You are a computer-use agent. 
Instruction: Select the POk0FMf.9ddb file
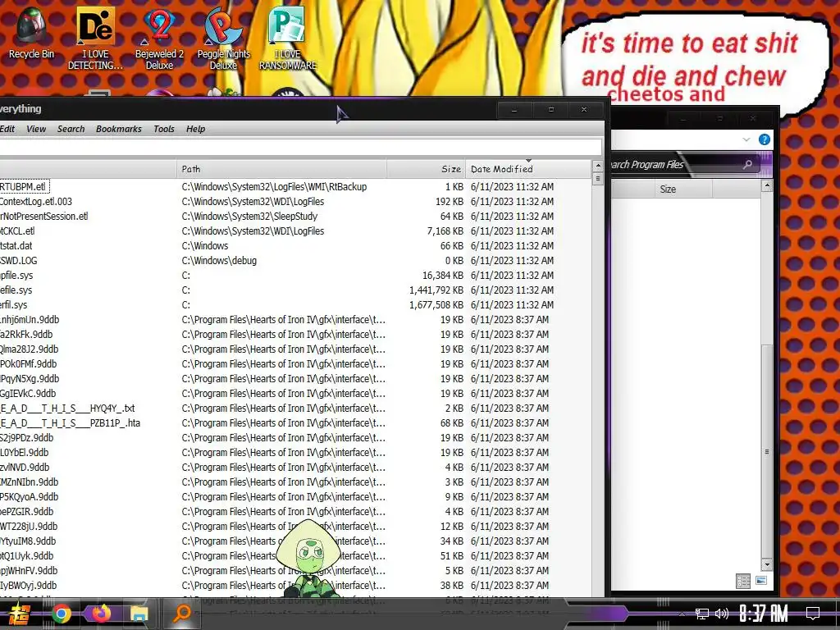point(295,363)
